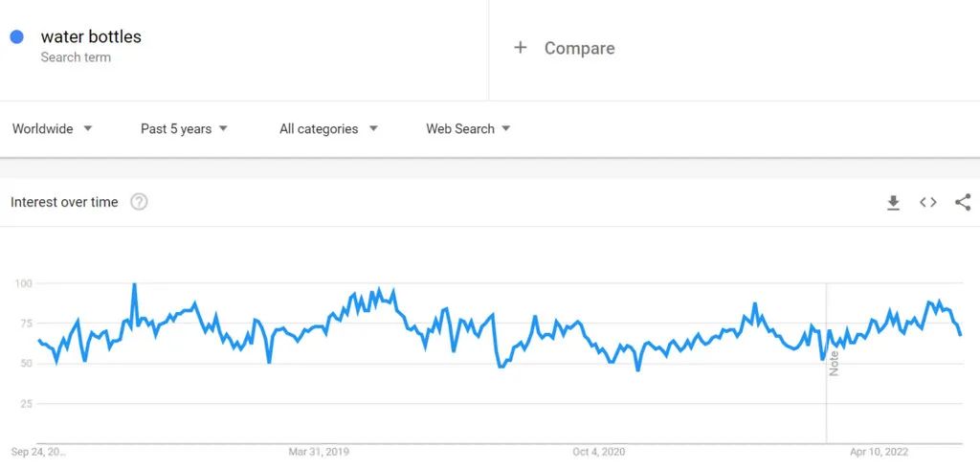The image size is (980, 469).
Task: Click the Compare button
Action: pos(579,48)
